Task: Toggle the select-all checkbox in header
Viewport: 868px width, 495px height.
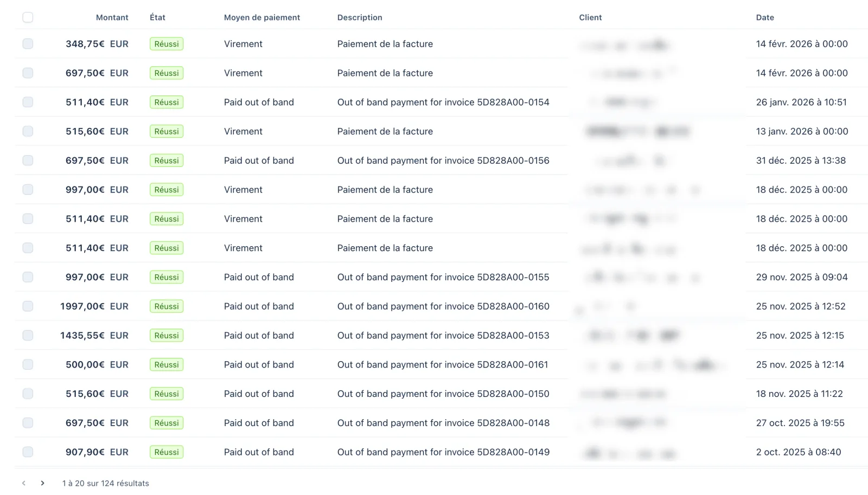Action: [28, 17]
